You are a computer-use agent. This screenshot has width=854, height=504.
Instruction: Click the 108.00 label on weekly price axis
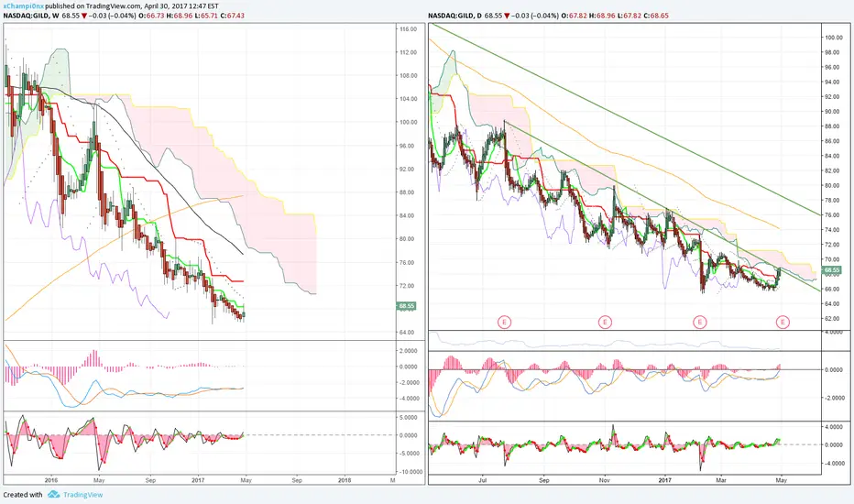point(408,76)
